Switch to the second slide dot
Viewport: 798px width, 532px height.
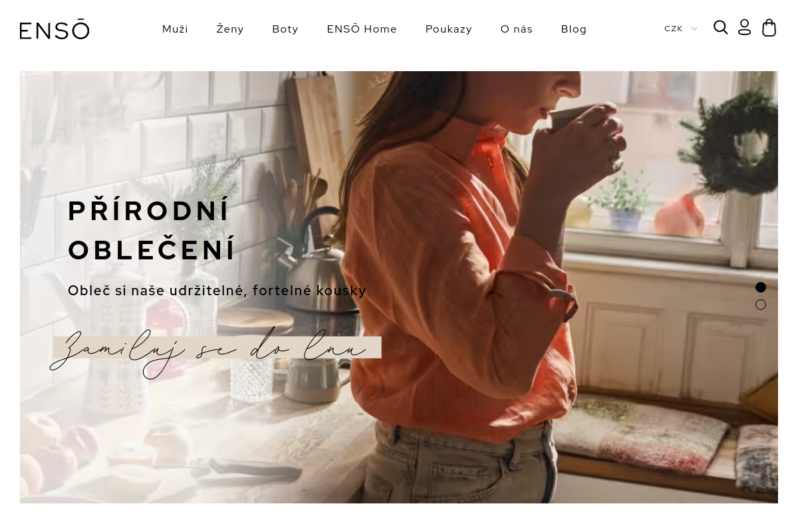(761, 305)
